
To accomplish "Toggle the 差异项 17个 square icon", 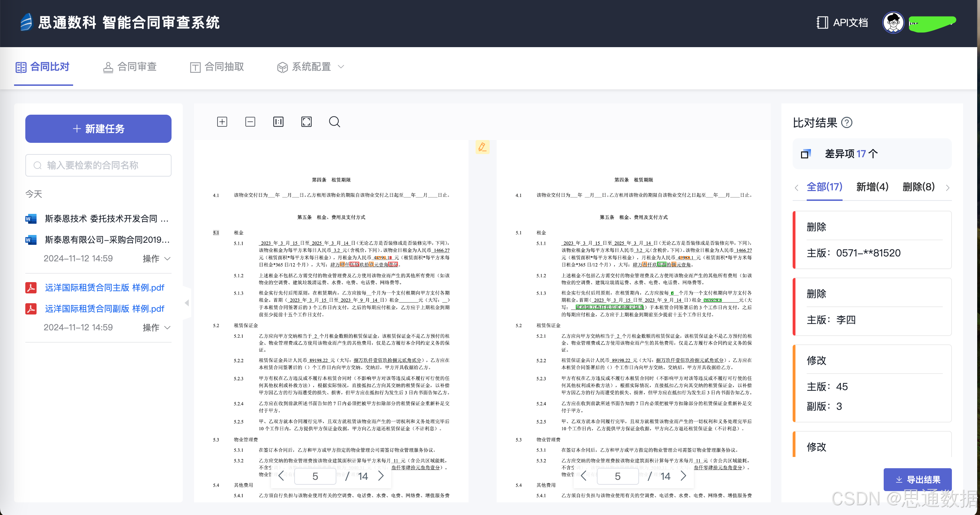I will [805, 154].
